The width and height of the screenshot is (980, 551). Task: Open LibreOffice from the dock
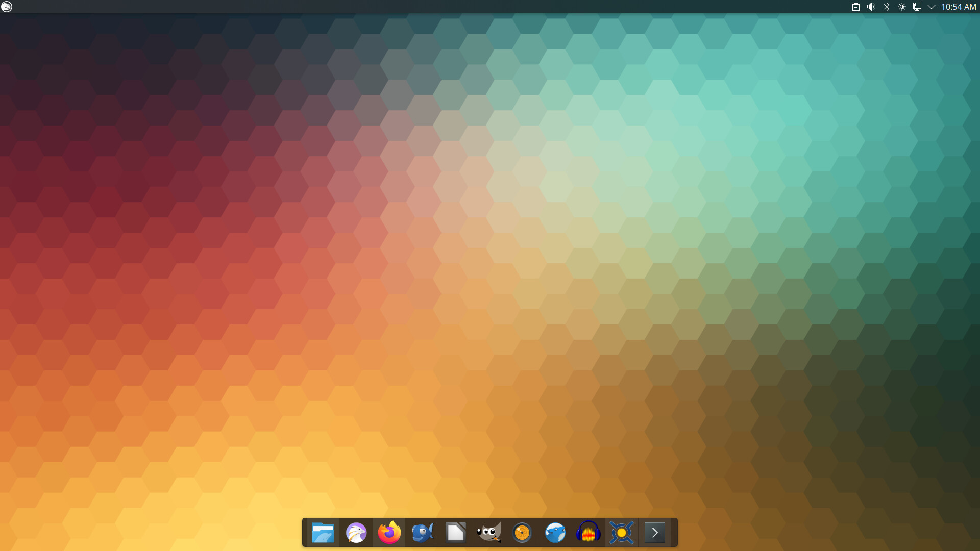coord(455,533)
